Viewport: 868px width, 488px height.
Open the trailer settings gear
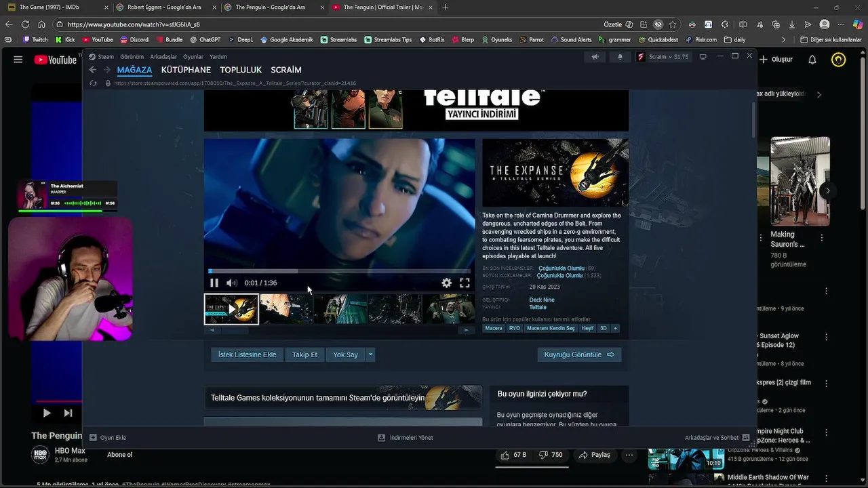pos(446,283)
